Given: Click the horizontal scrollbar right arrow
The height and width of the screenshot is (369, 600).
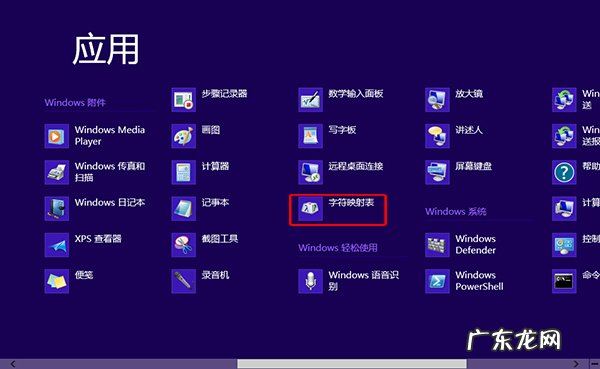Looking at the screenshot, I should pos(576,364).
